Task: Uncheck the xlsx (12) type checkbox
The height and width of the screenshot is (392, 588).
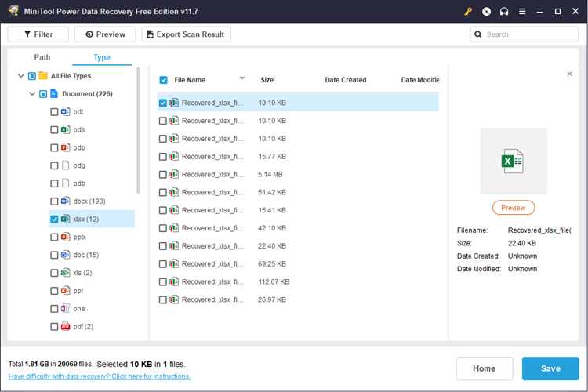Action: coord(54,219)
